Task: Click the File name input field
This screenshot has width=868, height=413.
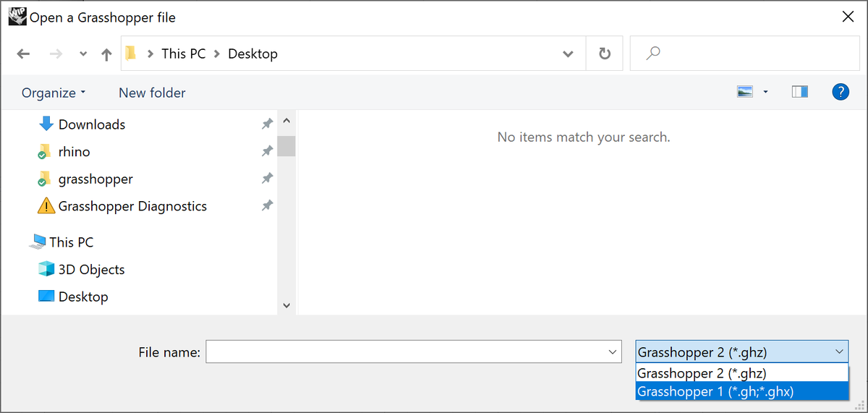Action: coord(413,352)
